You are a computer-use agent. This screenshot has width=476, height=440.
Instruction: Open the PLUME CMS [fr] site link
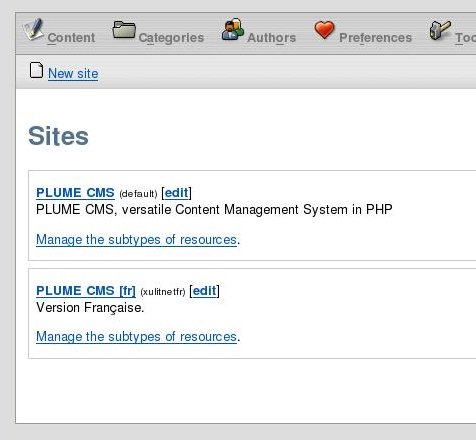[x=86, y=291]
